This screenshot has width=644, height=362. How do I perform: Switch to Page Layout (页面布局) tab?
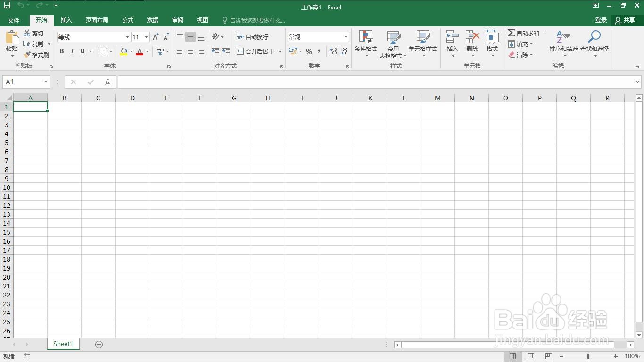(x=97, y=20)
